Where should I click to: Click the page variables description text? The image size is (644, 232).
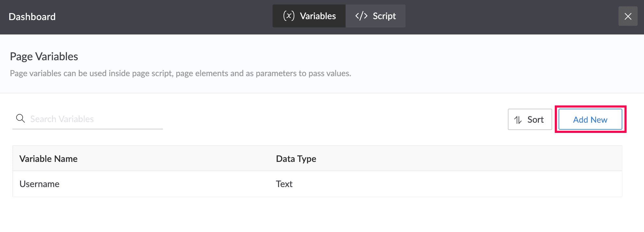180,73
